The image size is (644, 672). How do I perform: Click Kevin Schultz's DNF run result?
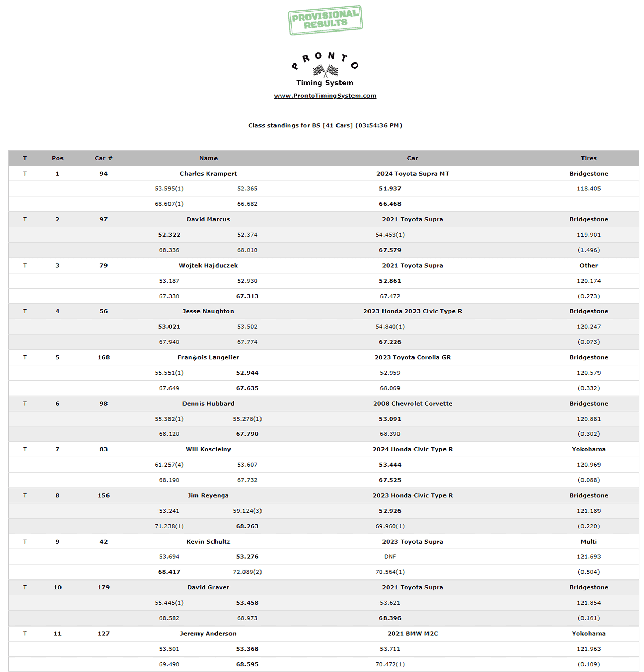click(x=390, y=557)
